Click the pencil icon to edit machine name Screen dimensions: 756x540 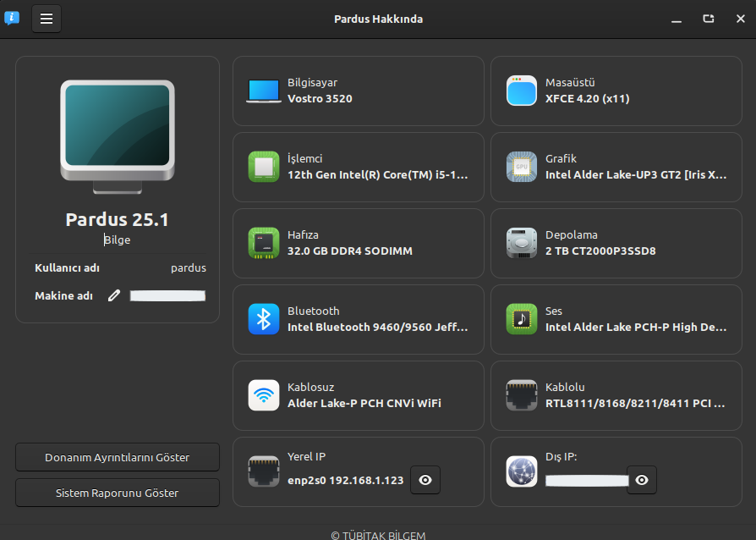[x=114, y=295]
